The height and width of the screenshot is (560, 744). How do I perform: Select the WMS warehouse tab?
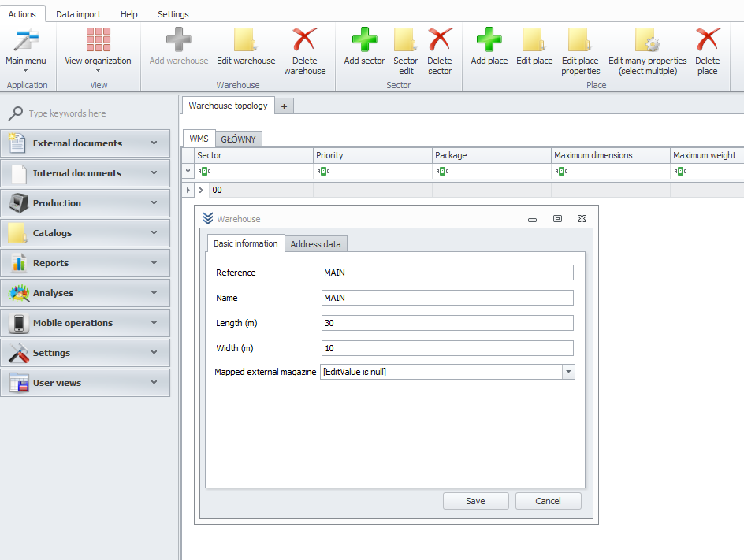pyautogui.click(x=199, y=139)
